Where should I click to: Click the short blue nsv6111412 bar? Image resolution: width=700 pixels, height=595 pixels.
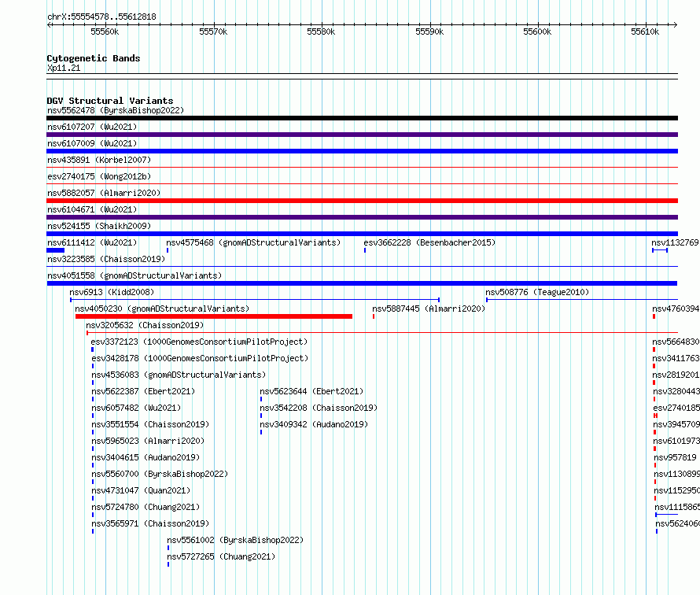[55, 250]
